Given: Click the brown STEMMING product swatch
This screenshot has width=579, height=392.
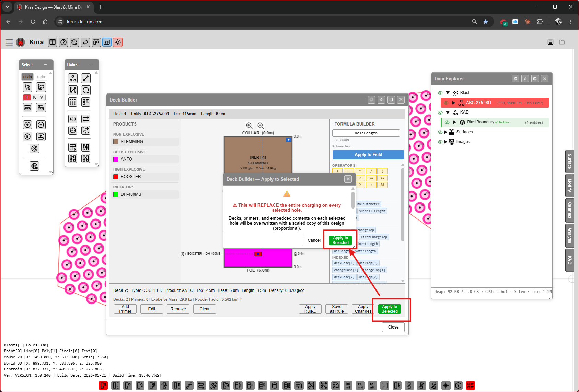Looking at the screenshot, I should [x=116, y=142].
